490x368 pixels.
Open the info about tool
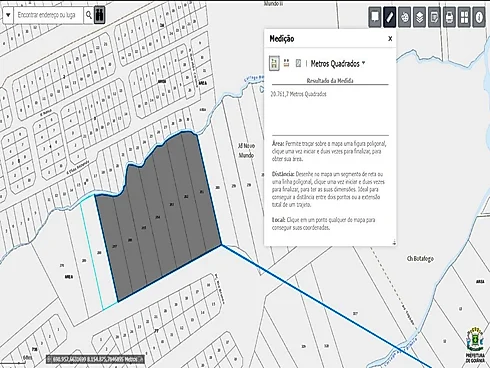pyautogui.click(x=479, y=17)
